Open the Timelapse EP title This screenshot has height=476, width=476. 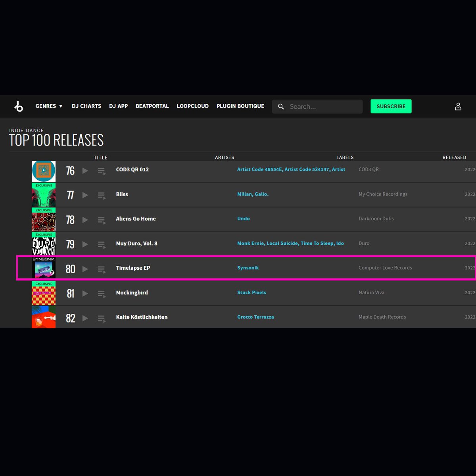point(133,268)
